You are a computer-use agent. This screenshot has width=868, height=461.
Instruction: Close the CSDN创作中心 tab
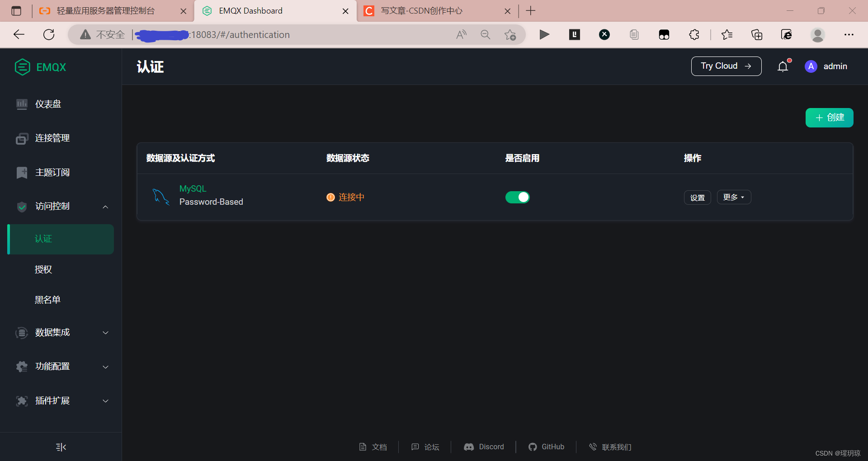[x=508, y=11]
